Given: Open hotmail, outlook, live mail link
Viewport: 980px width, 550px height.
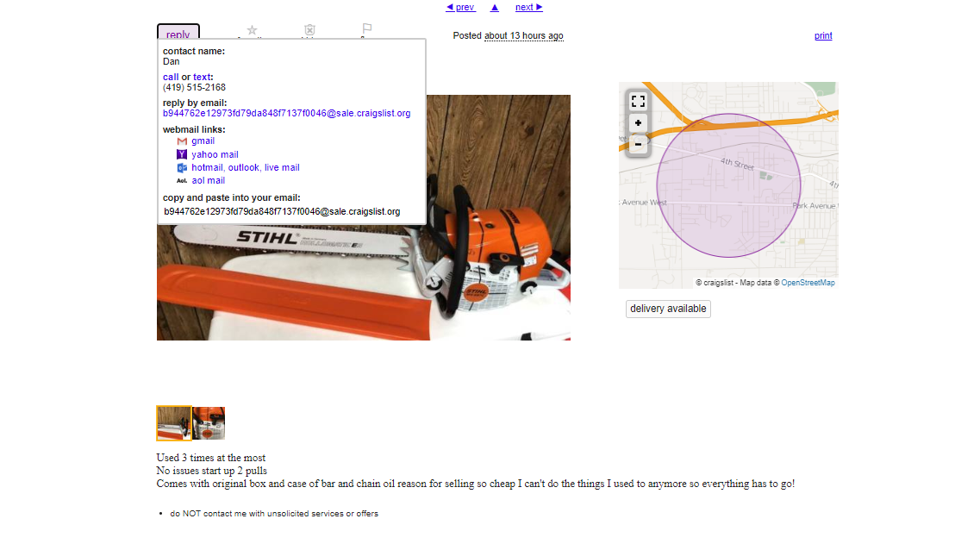Looking at the screenshot, I should 246,167.
